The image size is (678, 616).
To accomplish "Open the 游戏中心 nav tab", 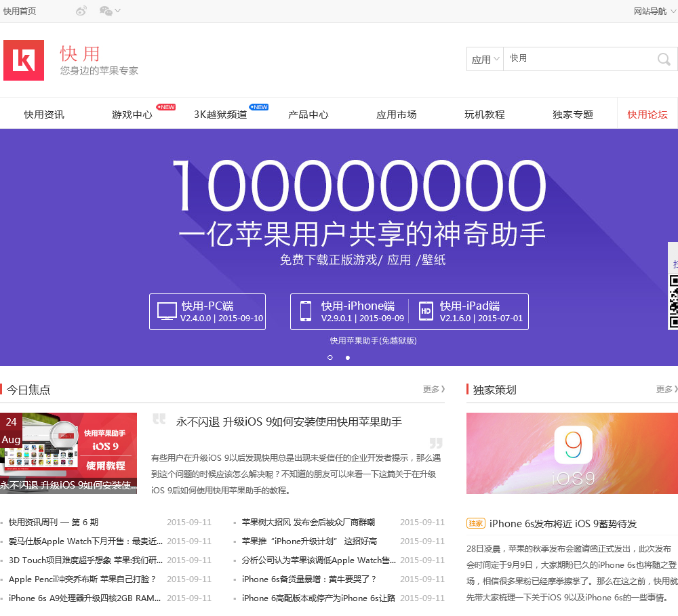I will 132,115.
